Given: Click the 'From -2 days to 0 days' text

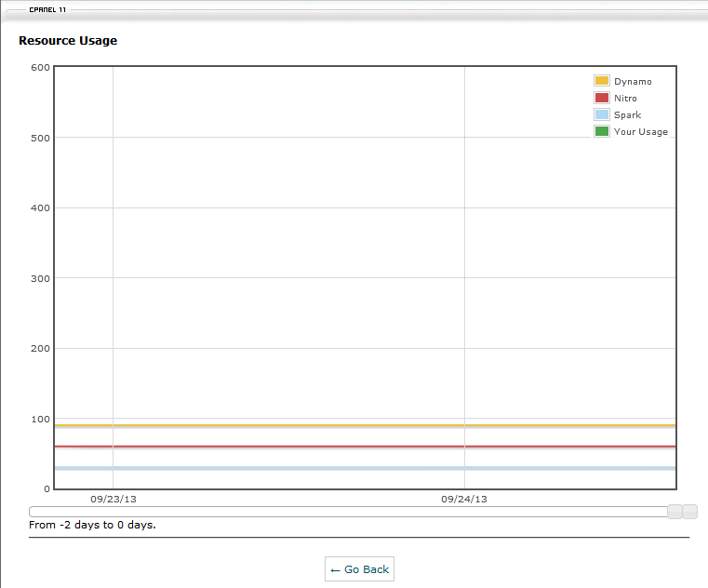Looking at the screenshot, I should click(92, 526).
